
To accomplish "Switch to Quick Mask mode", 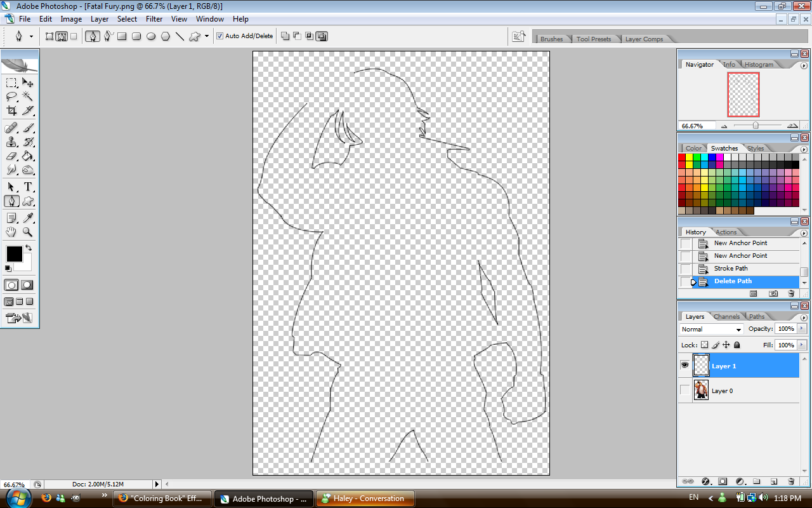I will pos(26,284).
